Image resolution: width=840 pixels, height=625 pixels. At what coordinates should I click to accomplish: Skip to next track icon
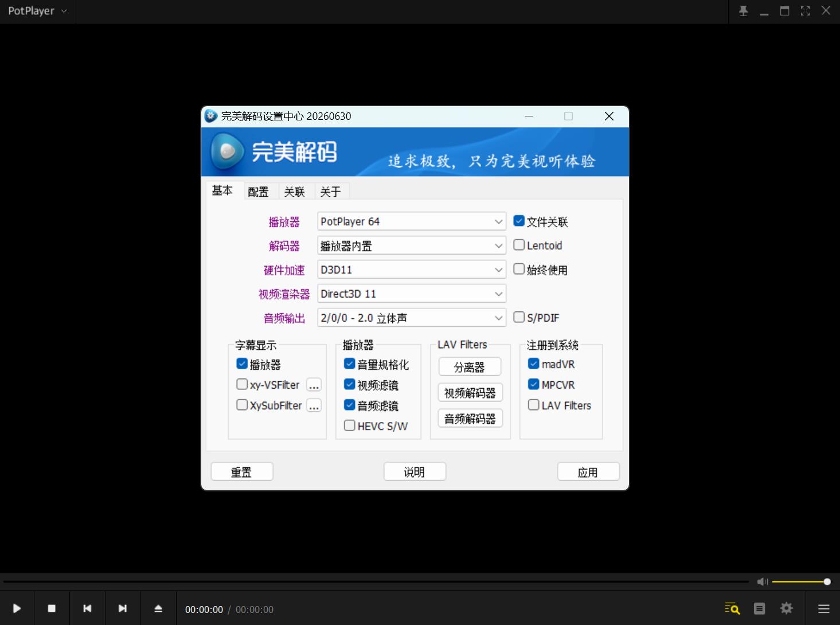pos(123,608)
